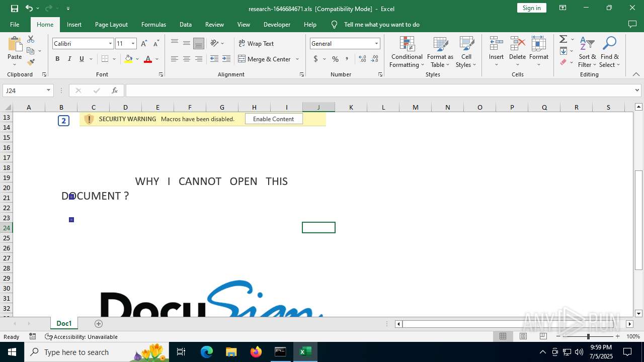Click the Cut scissors icon

[x=31, y=39]
